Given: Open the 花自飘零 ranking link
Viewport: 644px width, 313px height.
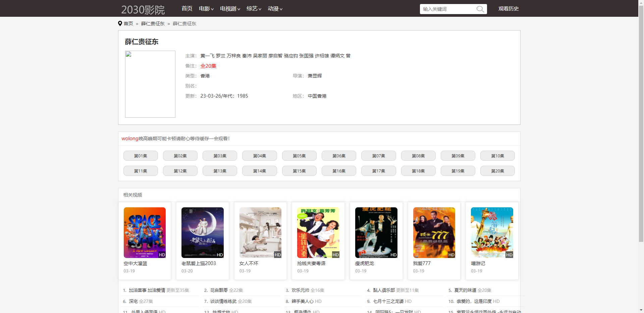Looking at the screenshot, I should click(219, 290).
